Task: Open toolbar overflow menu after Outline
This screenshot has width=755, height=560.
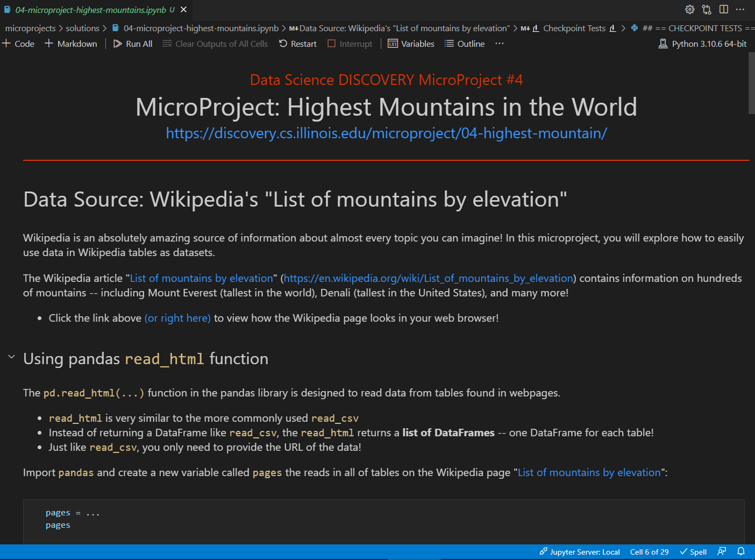Action: tap(500, 44)
